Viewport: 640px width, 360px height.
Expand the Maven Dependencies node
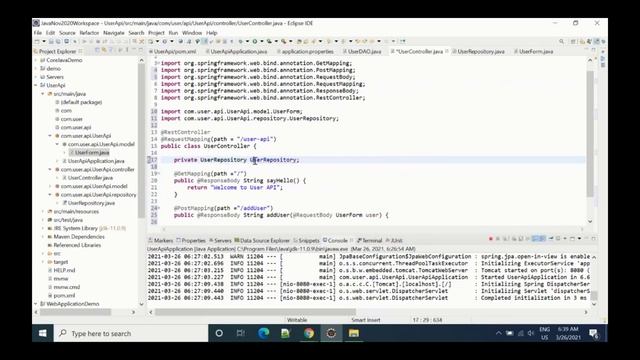tap(43, 237)
